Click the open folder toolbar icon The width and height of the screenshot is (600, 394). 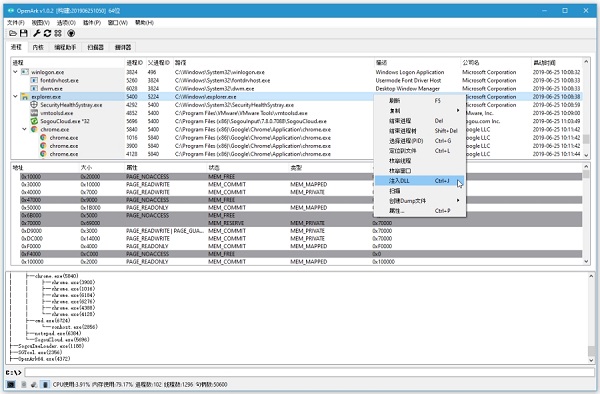pos(13,33)
